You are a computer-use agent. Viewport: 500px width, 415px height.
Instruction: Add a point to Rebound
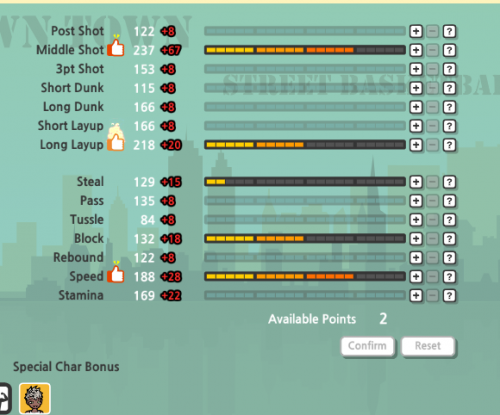pyautogui.click(x=416, y=258)
